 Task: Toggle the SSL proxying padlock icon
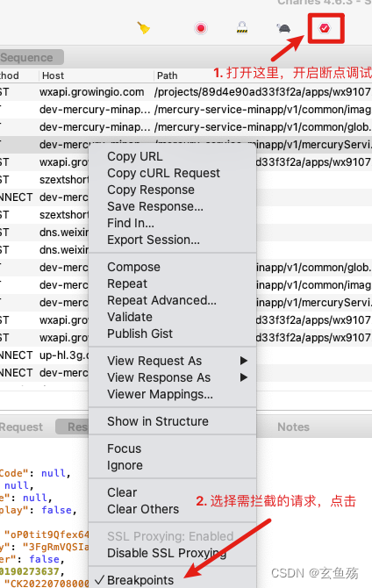242,28
